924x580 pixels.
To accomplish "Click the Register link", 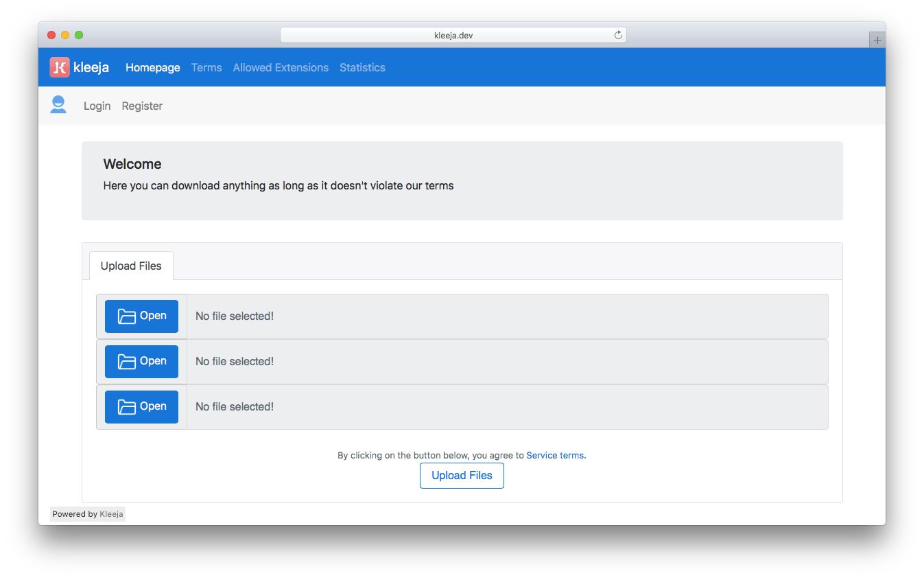I will point(142,106).
